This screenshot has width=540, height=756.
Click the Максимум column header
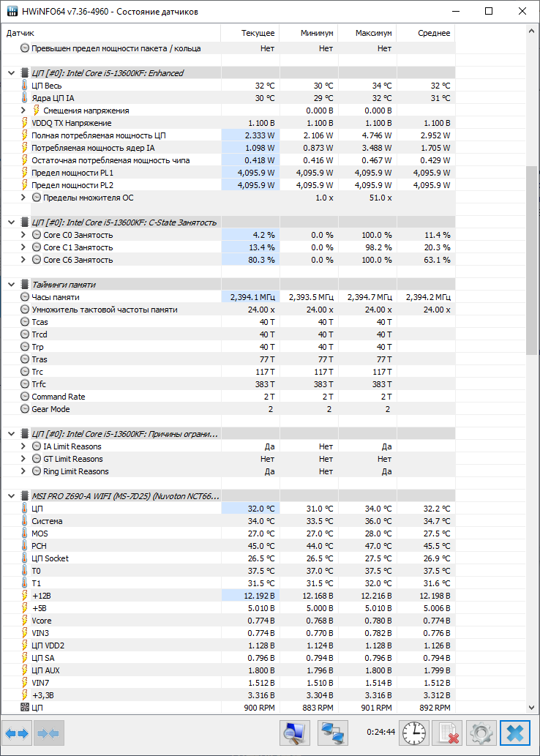[x=367, y=33]
